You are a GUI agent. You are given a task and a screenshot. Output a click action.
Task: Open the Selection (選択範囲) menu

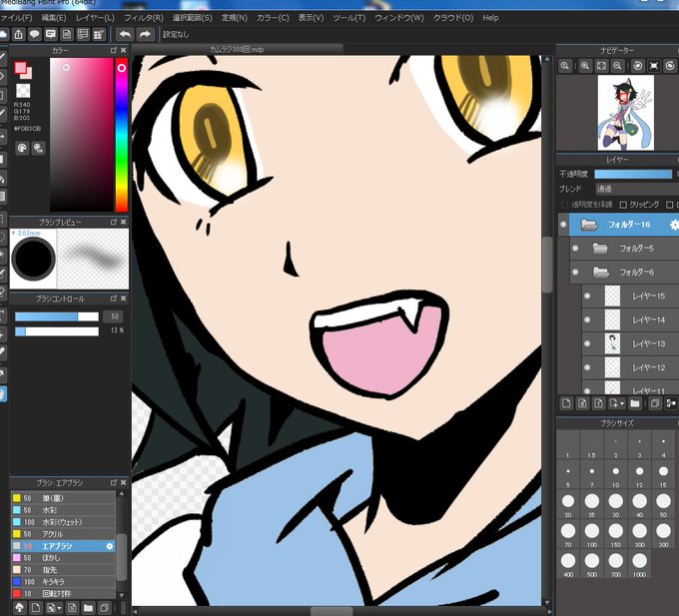click(x=193, y=18)
